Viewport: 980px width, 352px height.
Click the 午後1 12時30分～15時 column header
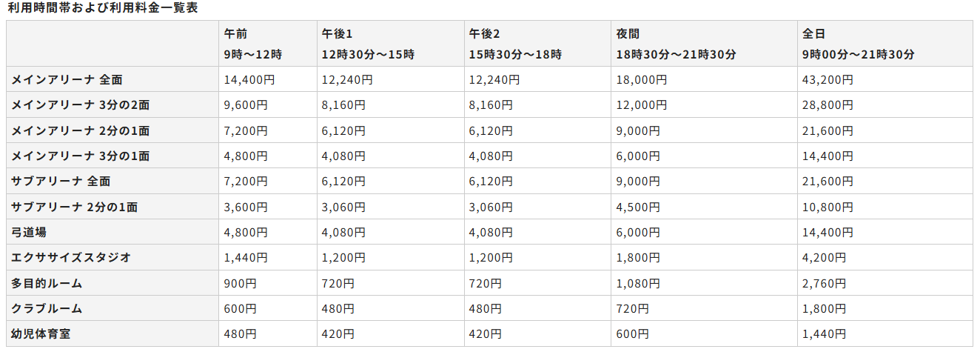click(x=368, y=44)
